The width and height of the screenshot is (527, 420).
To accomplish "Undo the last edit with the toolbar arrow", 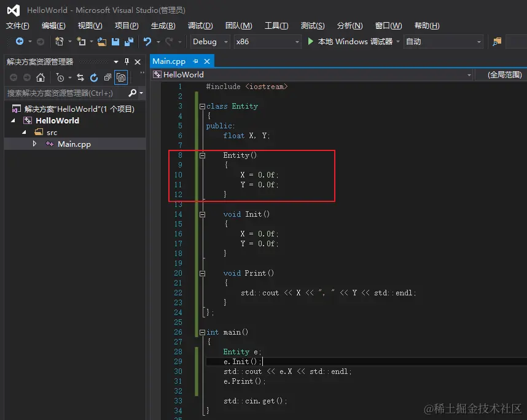I will point(147,41).
